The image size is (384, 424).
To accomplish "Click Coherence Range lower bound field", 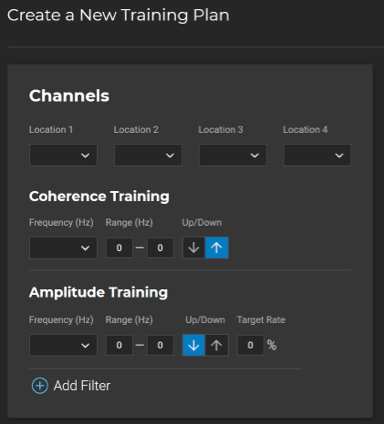I will 119,248.
